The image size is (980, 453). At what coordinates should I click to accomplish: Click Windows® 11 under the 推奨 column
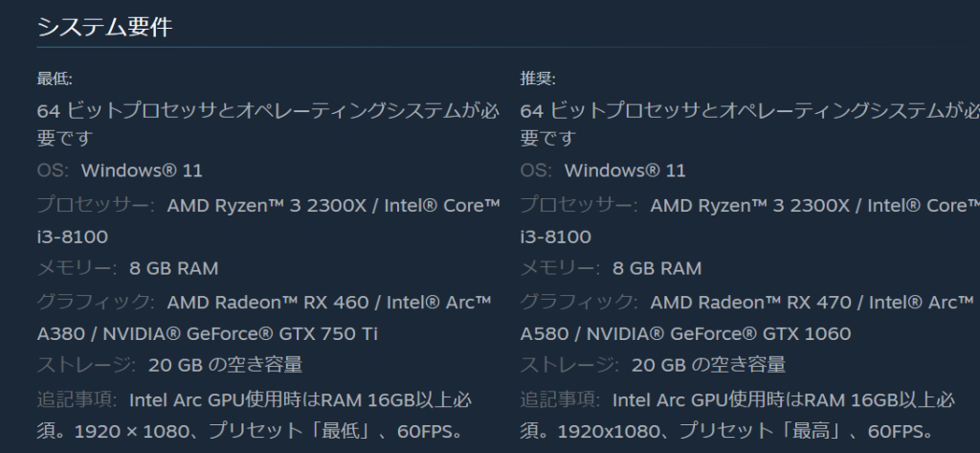625,171
